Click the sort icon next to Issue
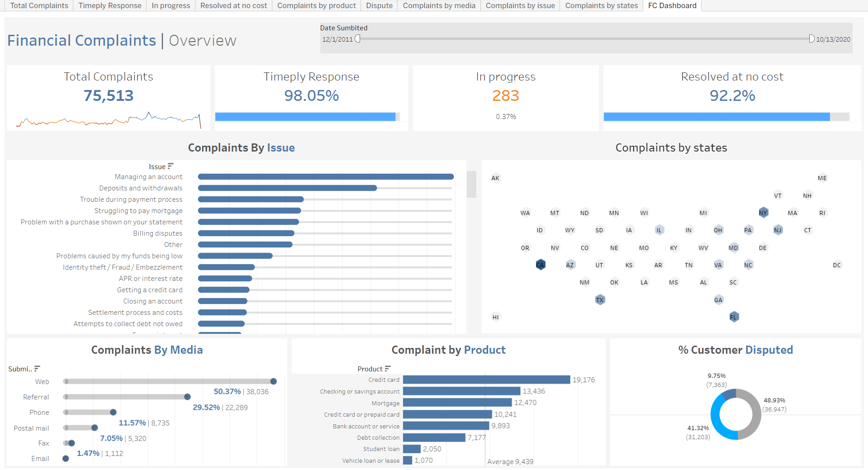The height and width of the screenshot is (470, 868). [x=171, y=166]
